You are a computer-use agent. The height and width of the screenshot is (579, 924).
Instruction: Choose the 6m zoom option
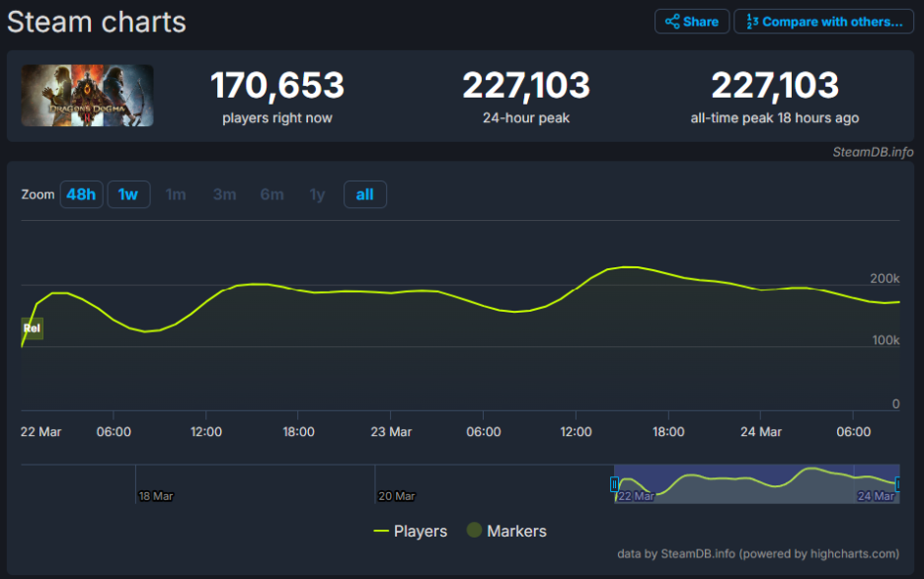click(x=272, y=194)
